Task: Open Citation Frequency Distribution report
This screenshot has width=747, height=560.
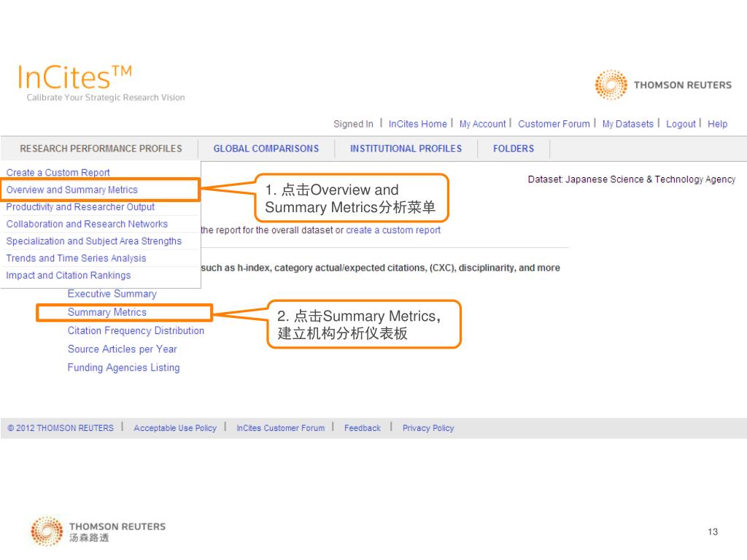Action: tap(136, 330)
